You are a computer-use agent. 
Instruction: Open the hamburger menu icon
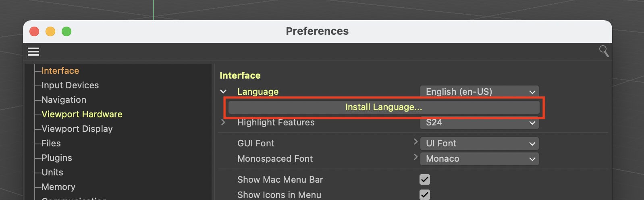[x=33, y=52]
